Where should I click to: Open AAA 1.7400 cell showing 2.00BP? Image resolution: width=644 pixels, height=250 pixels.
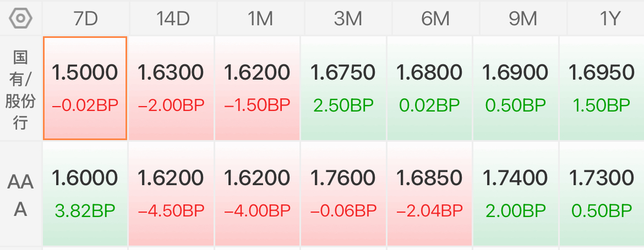[x=515, y=193]
